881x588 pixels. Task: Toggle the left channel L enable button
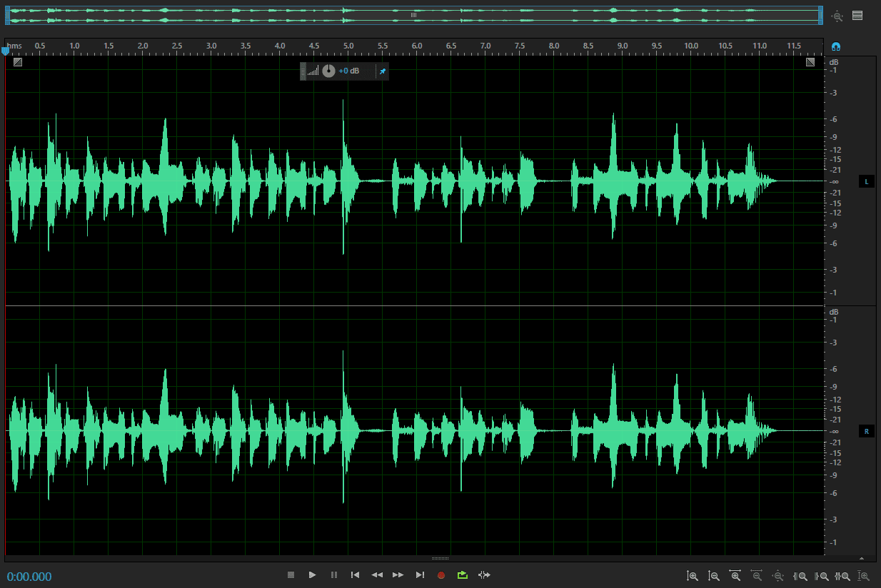tap(866, 182)
